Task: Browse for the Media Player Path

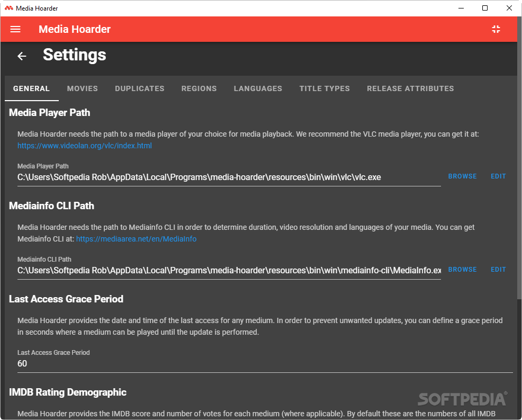Action: (462, 176)
